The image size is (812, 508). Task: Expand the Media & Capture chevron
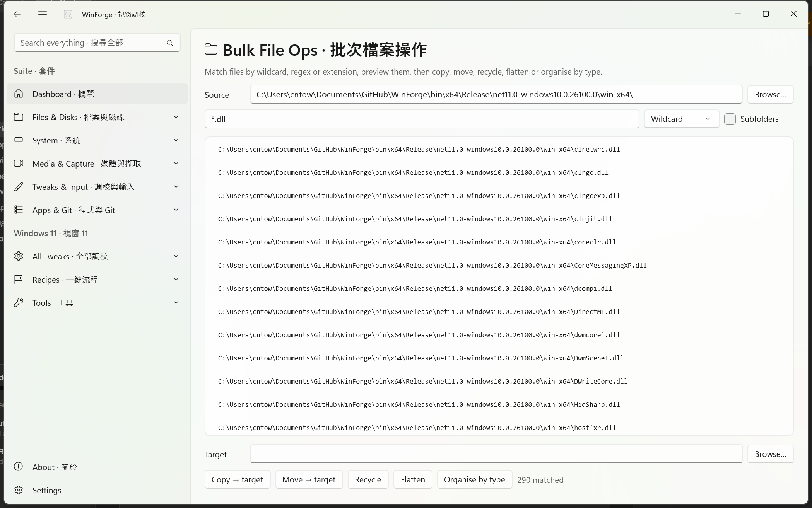(x=176, y=163)
